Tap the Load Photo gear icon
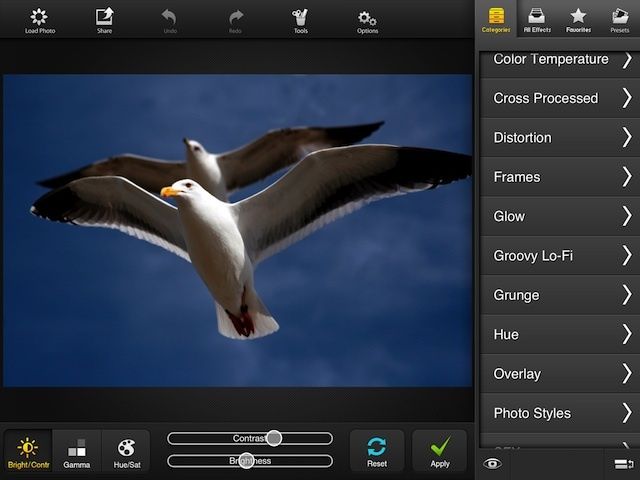The image size is (640, 480). (39, 19)
